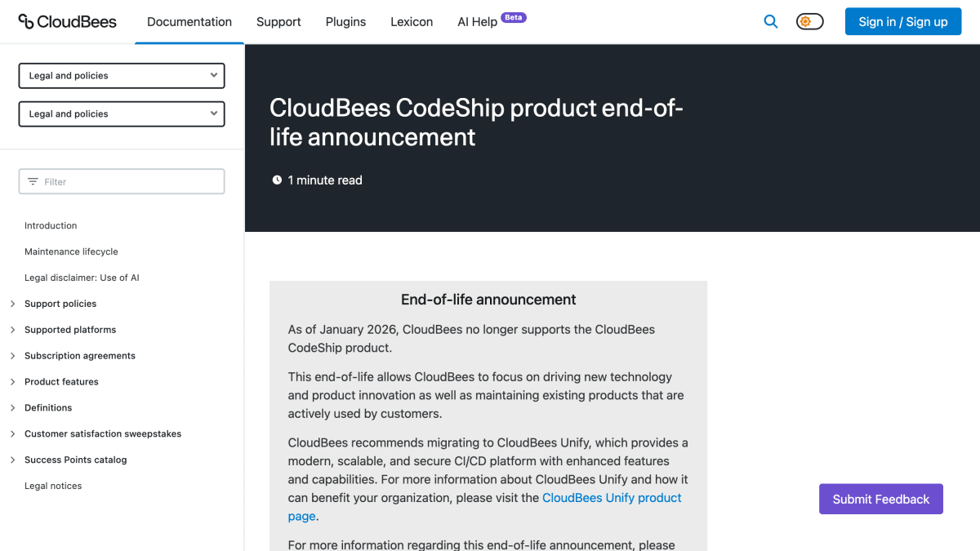Viewport: 980px width, 551px height.
Task: Toggle the dark mode theme switch
Action: pos(810,22)
